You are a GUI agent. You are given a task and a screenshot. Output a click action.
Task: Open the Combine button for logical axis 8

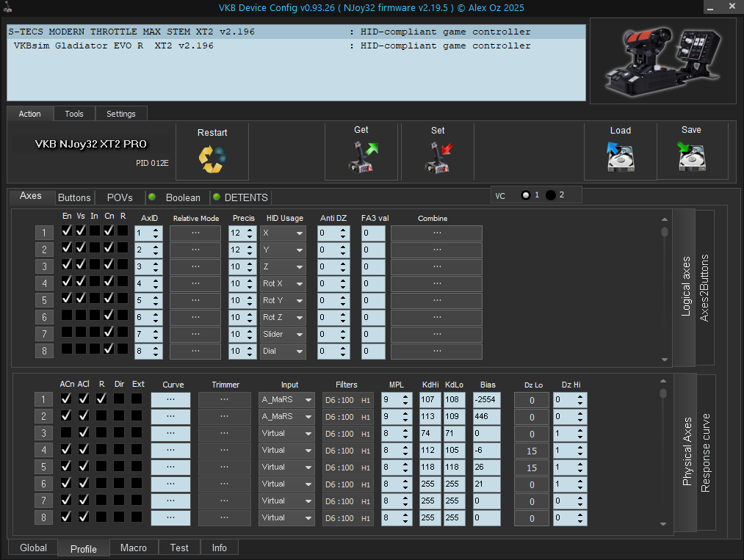(436, 352)
